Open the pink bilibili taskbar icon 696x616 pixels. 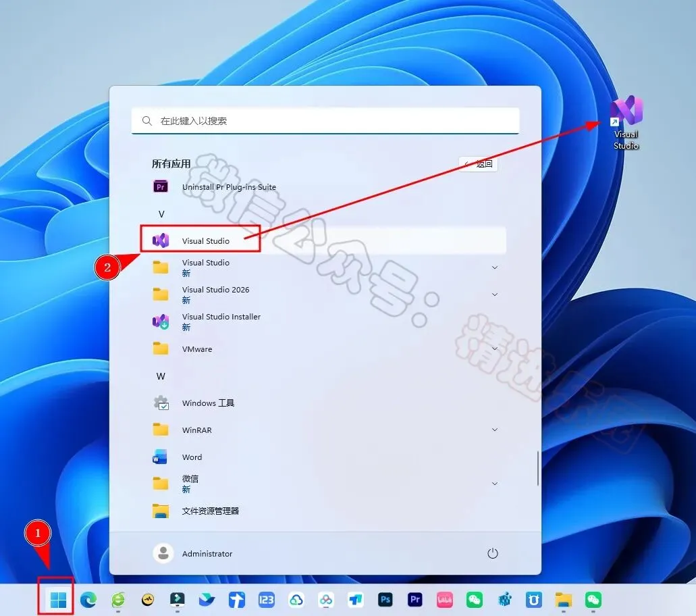445,600
